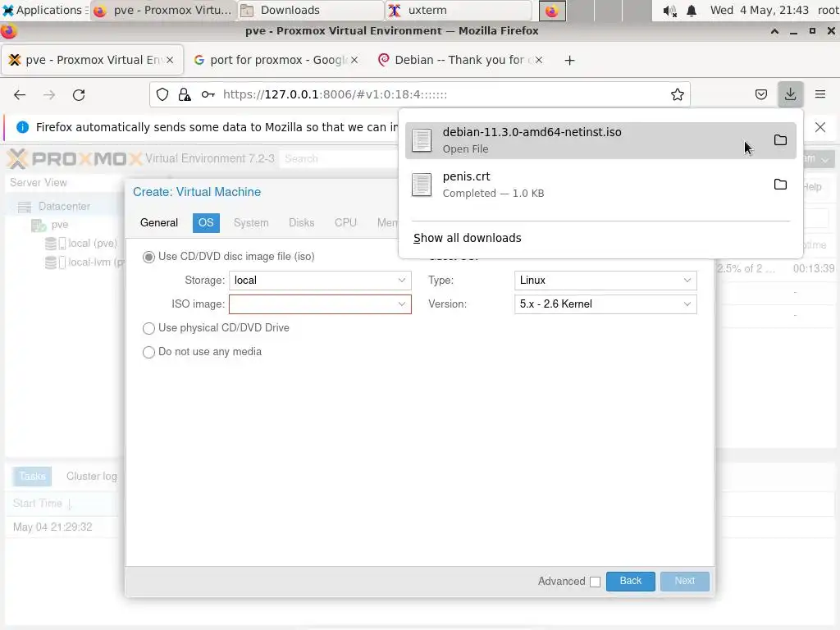Switch to the Disks wizard tab
The image size is (840, 630).
pyautogui.click(x=301, y=223)
